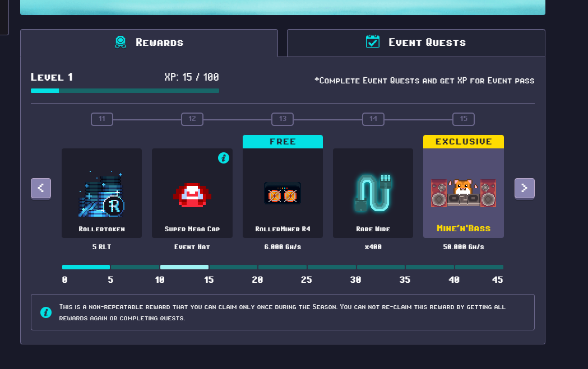This screenshot has height=369, width=588.
Task: Click the 0-5 pagination segment
Action: click(x=86, y=267)
